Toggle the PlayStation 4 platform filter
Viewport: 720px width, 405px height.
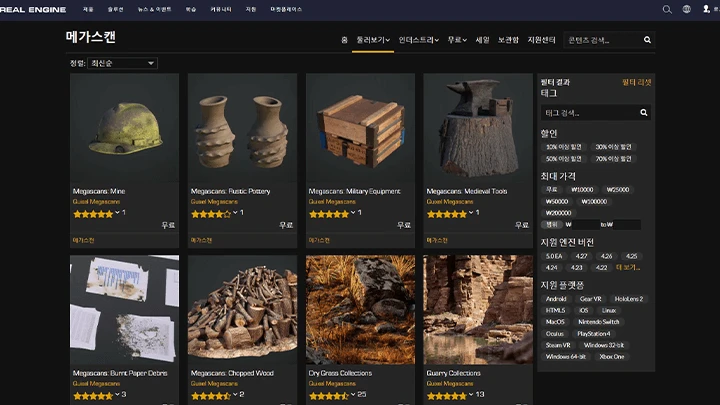tap(594, 334)
